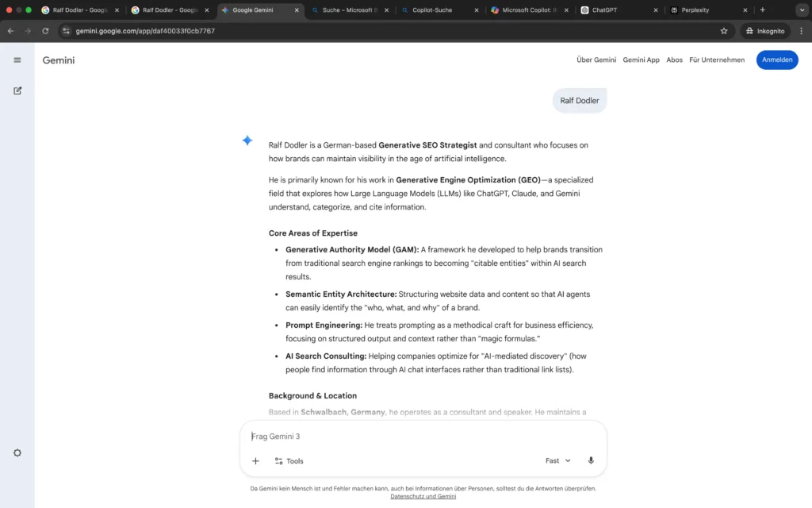The height and width of the screenshot is (508, 812).
Task: Open the Datenschutz und Gemini link
Action: coord(423,495)
